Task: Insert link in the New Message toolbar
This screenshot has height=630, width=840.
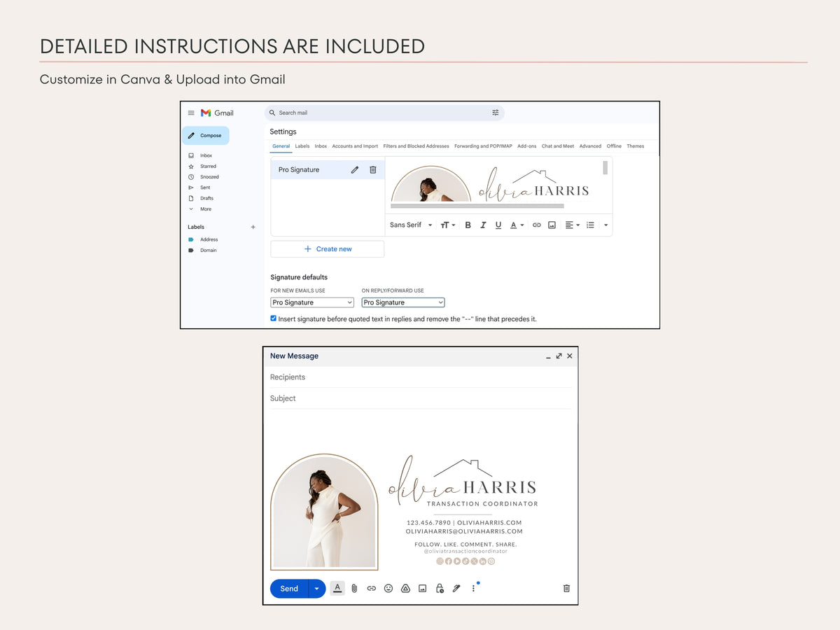Action: pyautogui.click(x=372, y=589)
